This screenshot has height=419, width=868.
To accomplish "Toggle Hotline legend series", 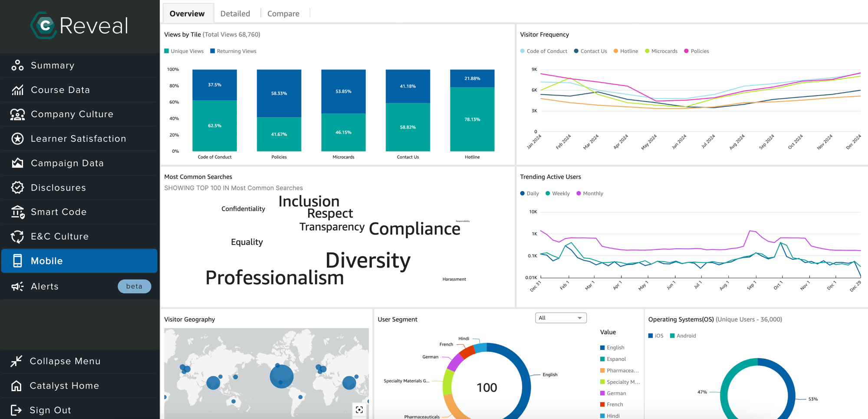I will (x=626, y=51).
